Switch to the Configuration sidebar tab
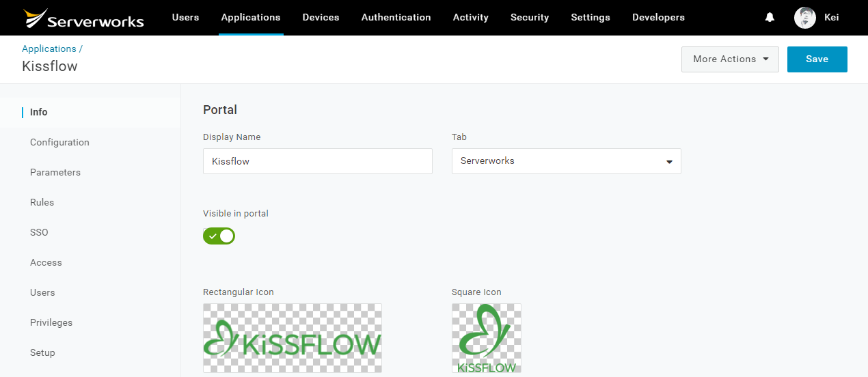This screenshot has height=377, width=868. coord(59,142)
